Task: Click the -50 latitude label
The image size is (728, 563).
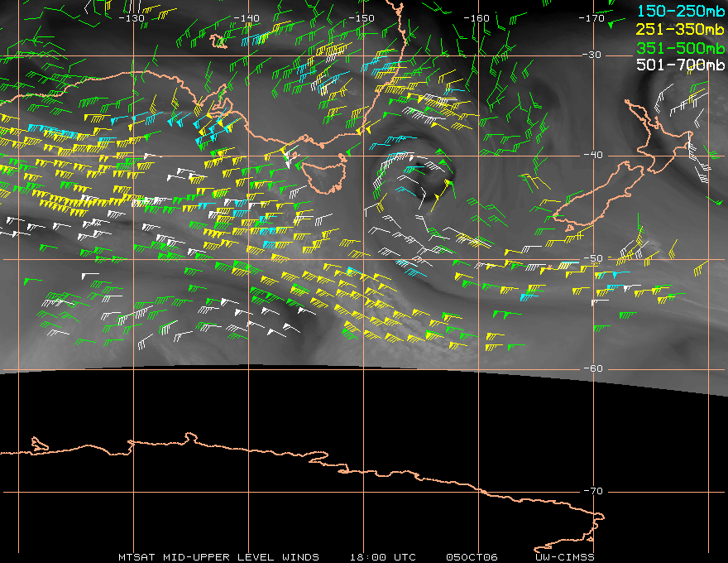Action: pyautogui.click(x=593, y=258)
